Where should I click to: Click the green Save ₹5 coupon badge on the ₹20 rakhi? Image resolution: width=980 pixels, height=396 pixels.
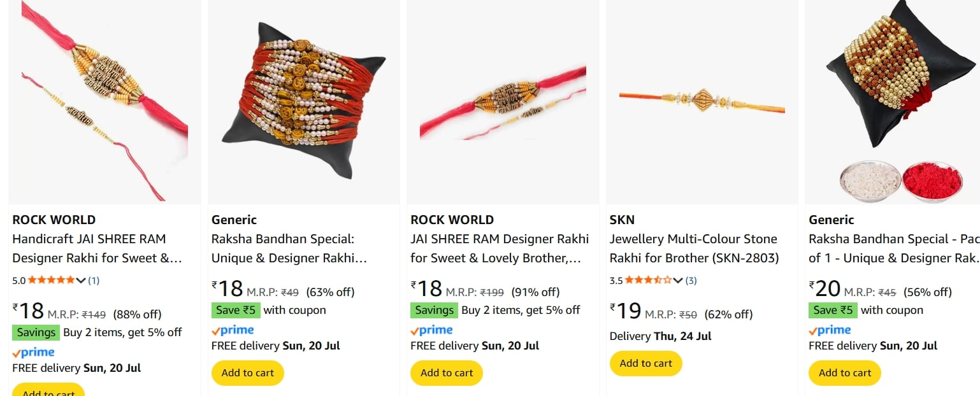[832, 310]
